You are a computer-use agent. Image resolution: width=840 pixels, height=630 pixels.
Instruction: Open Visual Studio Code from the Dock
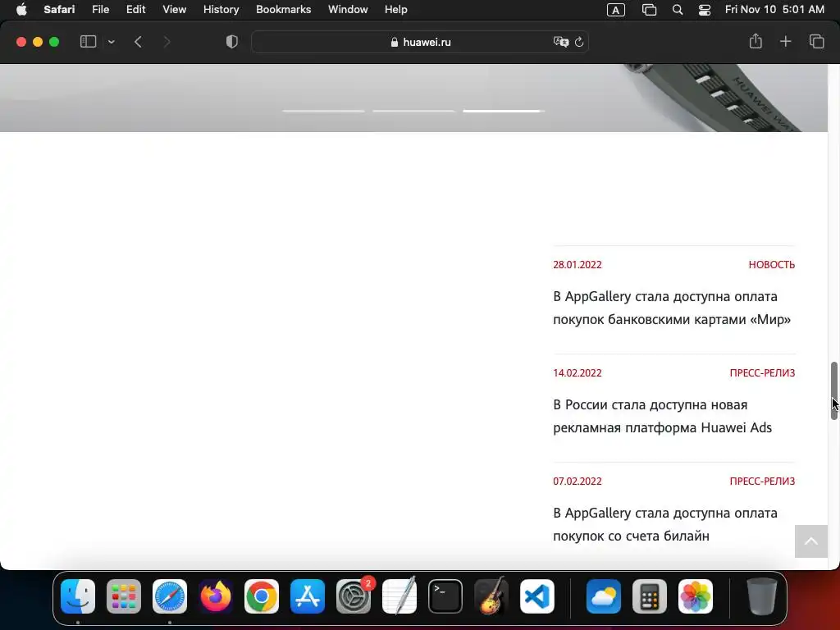pos(537,596)
